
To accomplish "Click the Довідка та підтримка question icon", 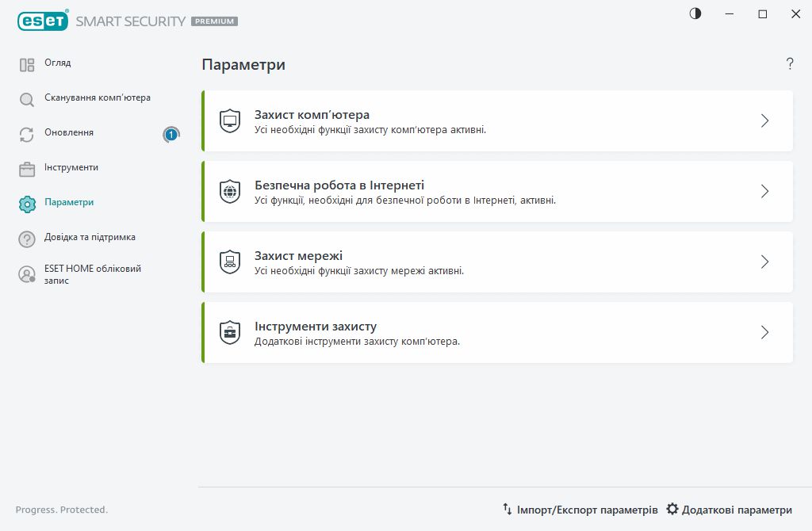I will coord(27,239).
